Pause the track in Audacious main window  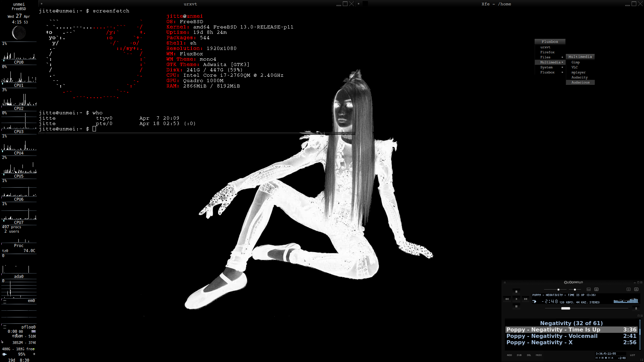tap(516, 306)
